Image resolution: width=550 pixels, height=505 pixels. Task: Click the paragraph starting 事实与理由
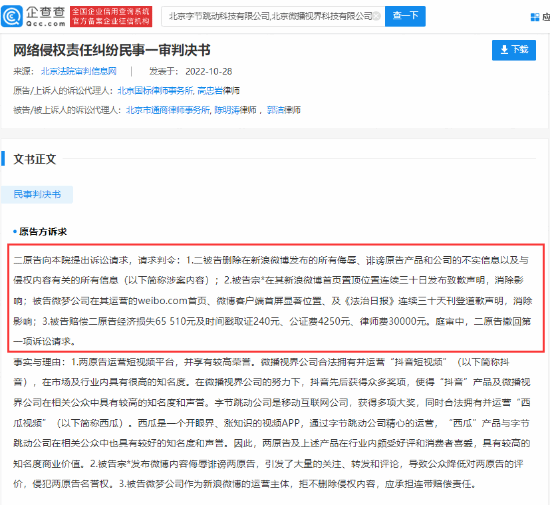[272, 423]
